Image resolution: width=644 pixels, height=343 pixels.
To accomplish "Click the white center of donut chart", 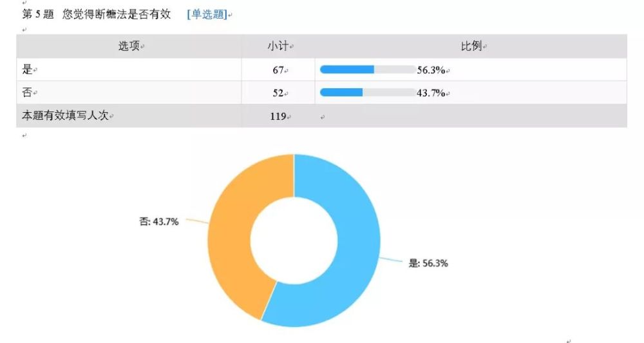I will click(294, 240).
